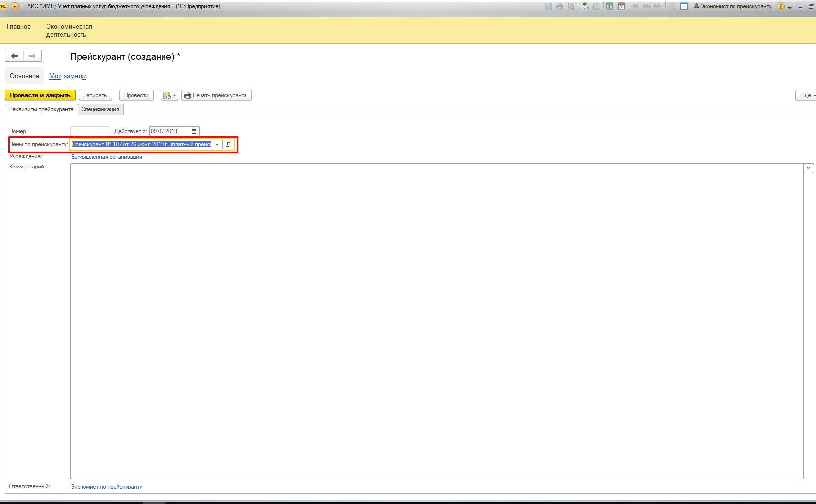Click Печать прейскуранта button
The height and width of the screenshot is (504, 816).
click(216, 95)
